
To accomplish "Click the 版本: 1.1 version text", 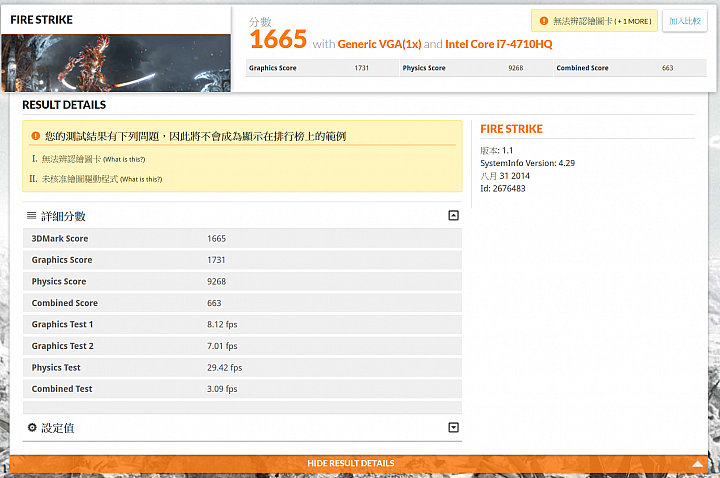I will [x=496, y=150].
